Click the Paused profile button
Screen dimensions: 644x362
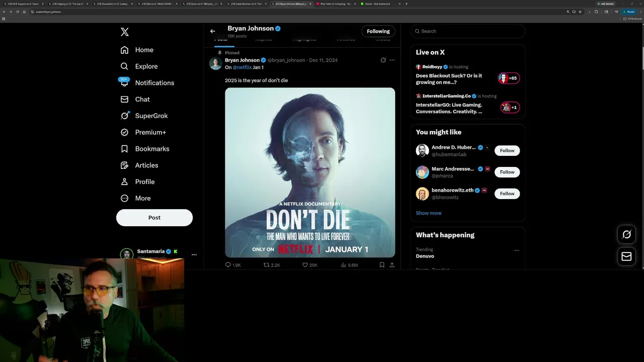(629, 12)
